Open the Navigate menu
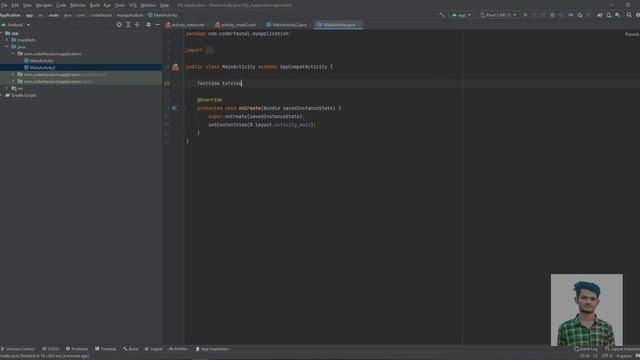 (x=44, y=5)
